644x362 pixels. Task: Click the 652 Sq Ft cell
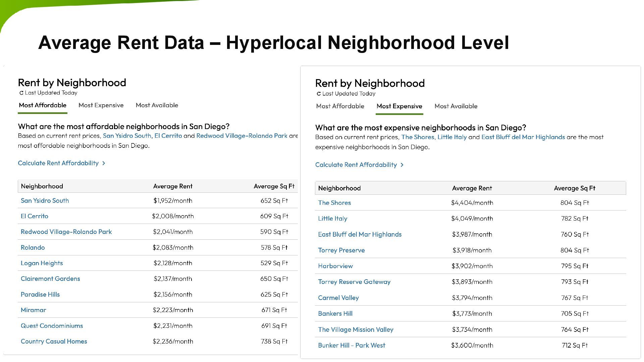click(274, 201)
